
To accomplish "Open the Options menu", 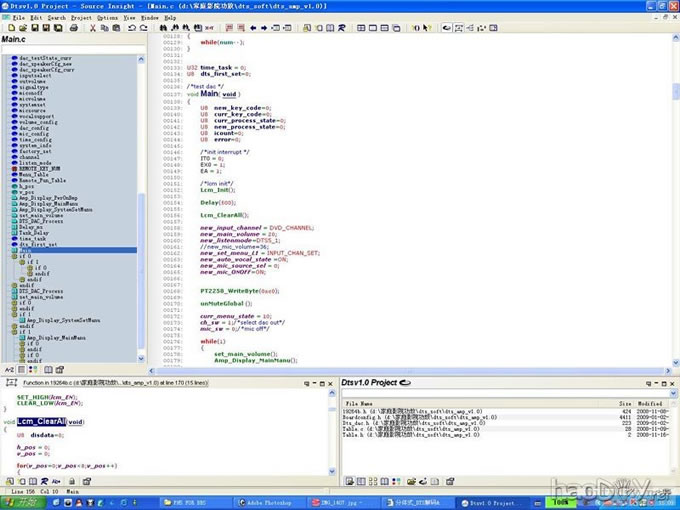I will coord(107,18).
